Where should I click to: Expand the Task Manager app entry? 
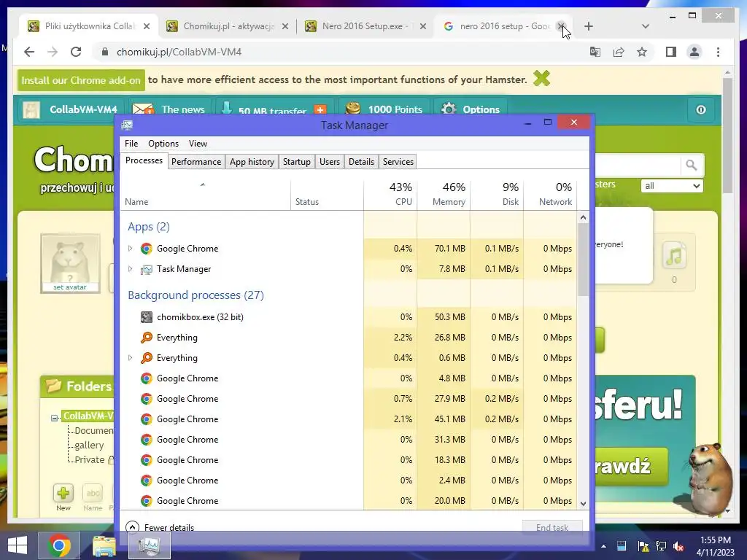point(130,268)
